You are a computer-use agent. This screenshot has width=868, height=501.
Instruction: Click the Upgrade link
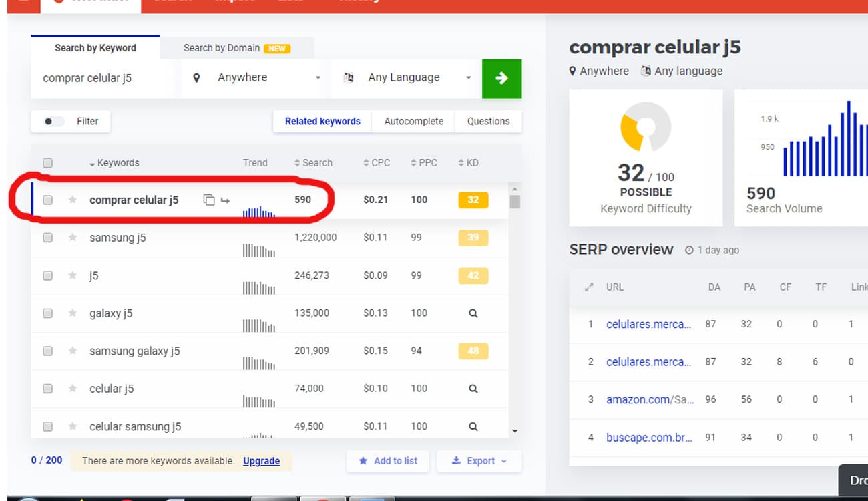pyautogui.click(x=261, y=461)
